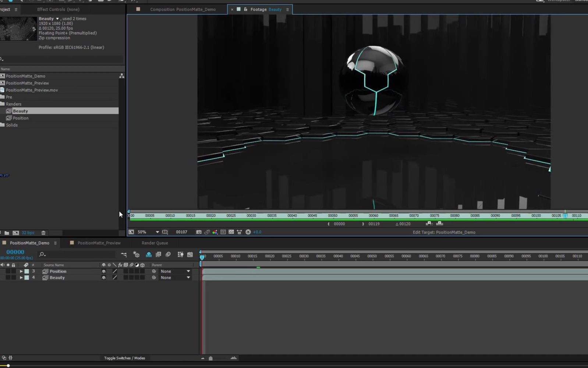The height and width of the screenshot is (368, 588).
Task: Click the brainstorm icon in timeline
Action: (x=180, y=255)
